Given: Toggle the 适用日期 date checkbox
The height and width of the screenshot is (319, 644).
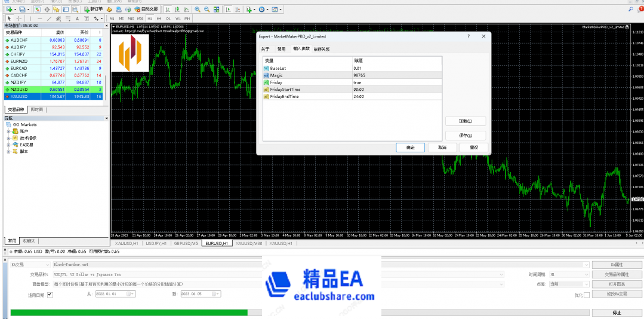Looking at the screenshot, I should point(50,294).
